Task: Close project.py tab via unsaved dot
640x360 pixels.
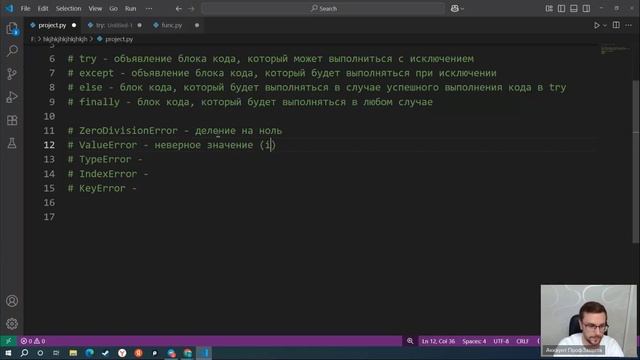Action: point(74,25)
